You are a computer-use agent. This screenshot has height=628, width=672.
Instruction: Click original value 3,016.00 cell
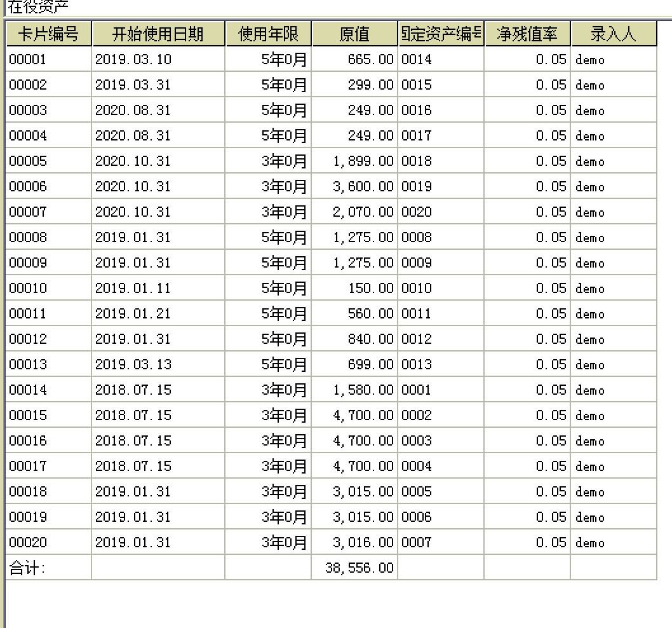point(354,542)
